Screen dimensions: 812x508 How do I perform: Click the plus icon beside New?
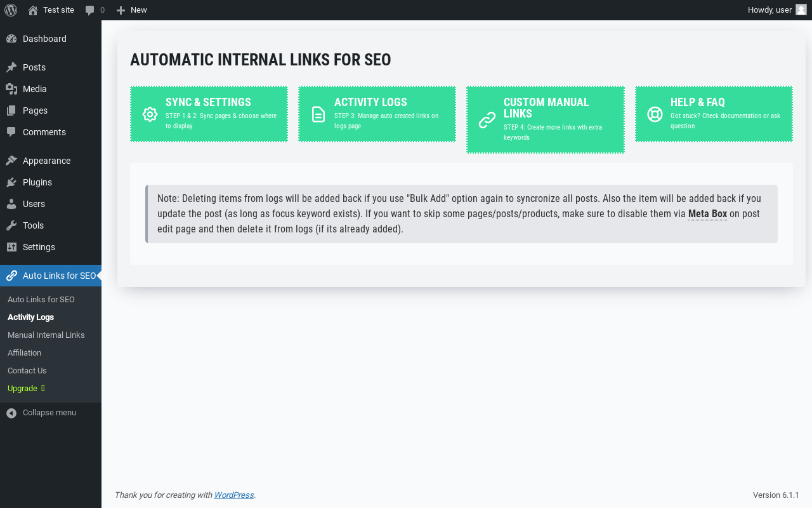121,10
